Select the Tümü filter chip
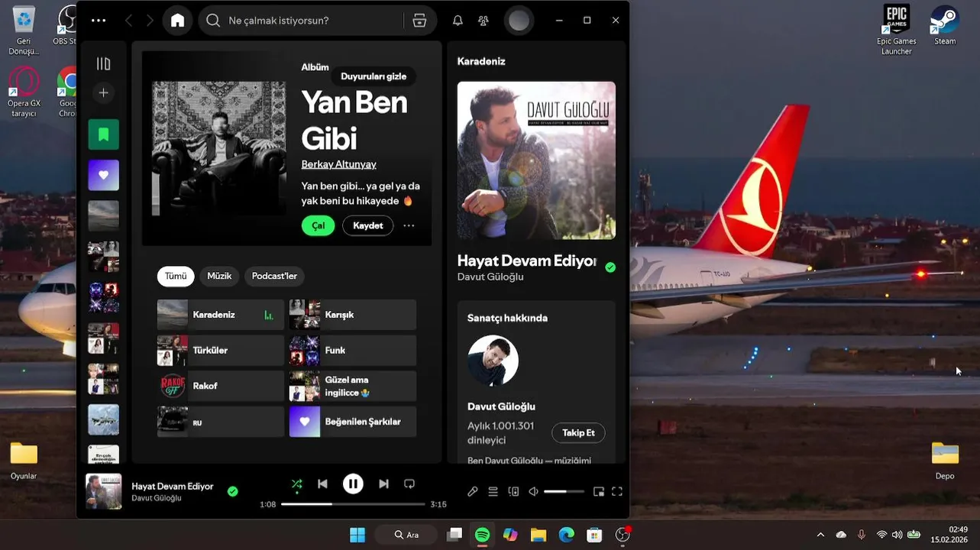The height and width of the screenshot is (550, 980). (176, 276)
